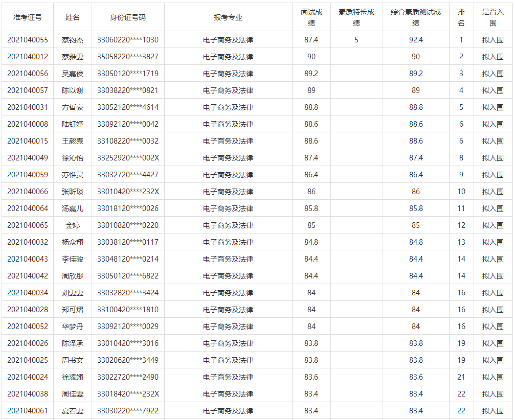
Task: Select the name cell 金婷
Action: click(x=73, y=225)
